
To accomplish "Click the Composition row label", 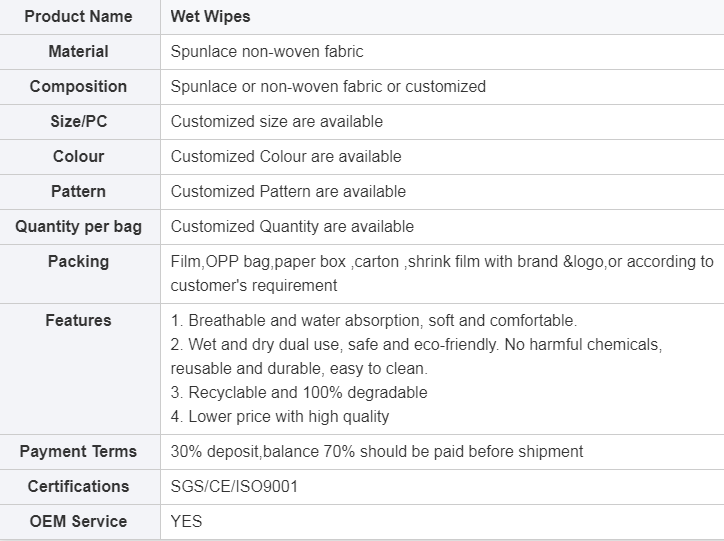I will [x=78, y=86].
